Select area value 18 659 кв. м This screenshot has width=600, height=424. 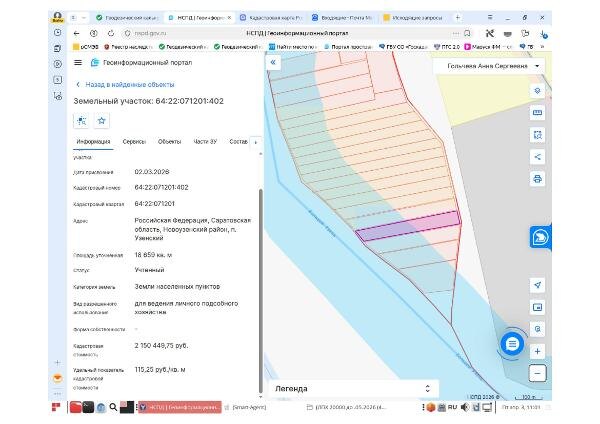point(153,255)
